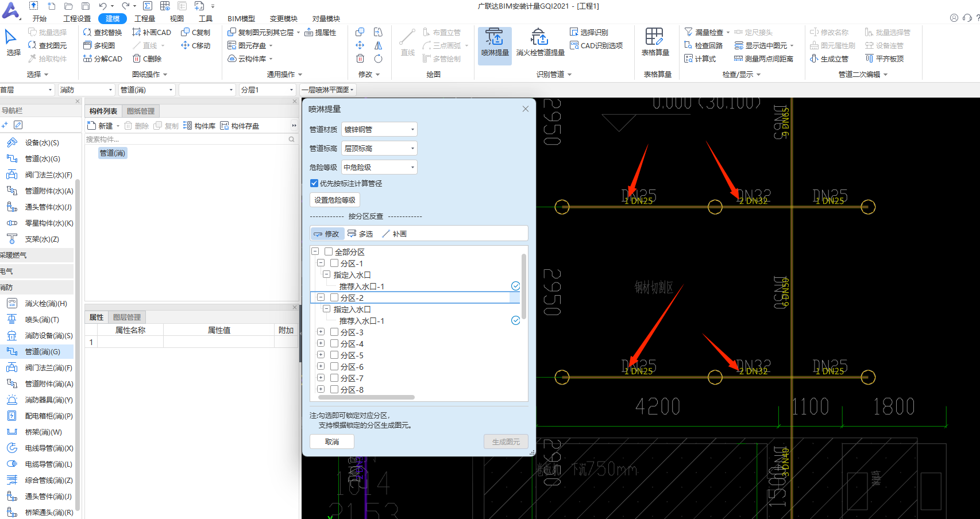Image resolution: width=980 pixels, height=519 pixels.
Task: Open 选择识别 tool
Action: [589, 32]
